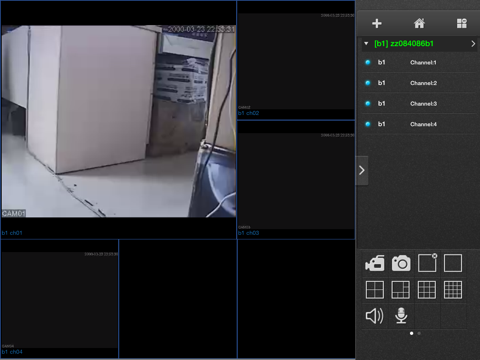
Task: Switch to sixteen-window layout icon
Action: [x=453, y=290]
